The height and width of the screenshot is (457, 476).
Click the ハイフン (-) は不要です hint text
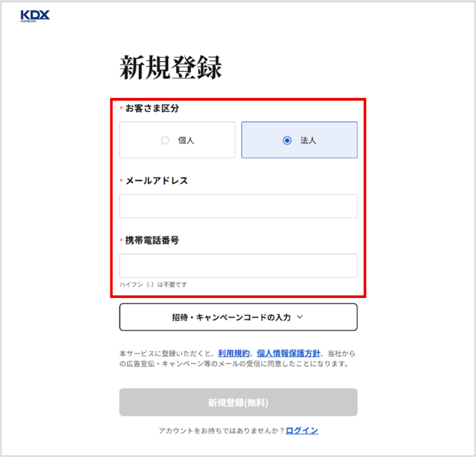[x=153, y=284]
